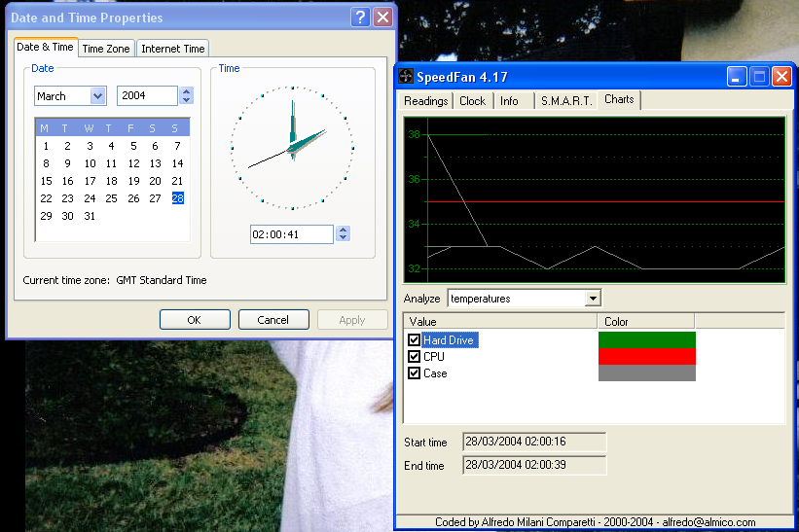Toggle the Case temperature checkbox

click(x=414, y=373)
